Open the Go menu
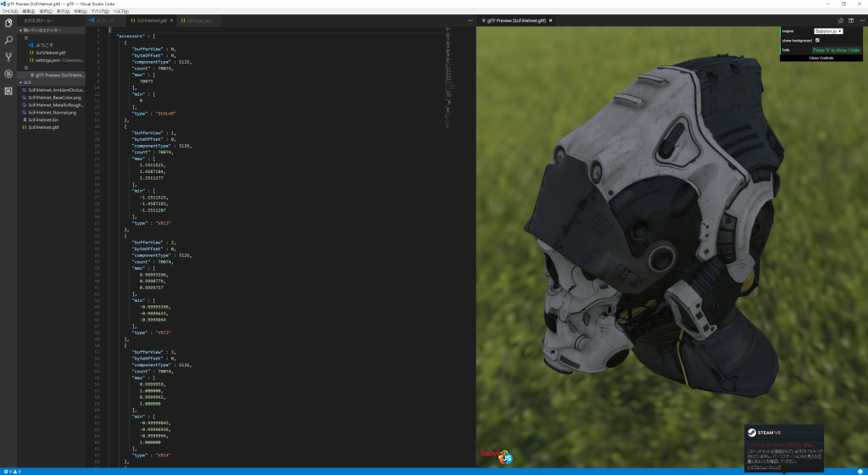The image size is (868, 475). 81,11
